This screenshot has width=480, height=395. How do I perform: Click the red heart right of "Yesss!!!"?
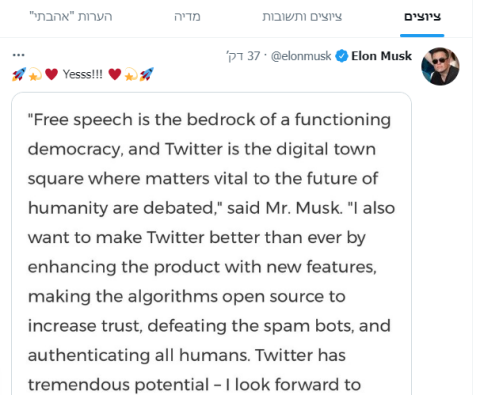point(115,74)
